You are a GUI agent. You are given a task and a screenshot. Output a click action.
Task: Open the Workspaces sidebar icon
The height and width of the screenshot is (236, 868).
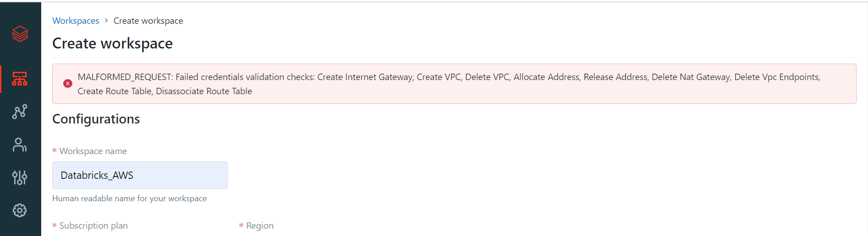20,79
